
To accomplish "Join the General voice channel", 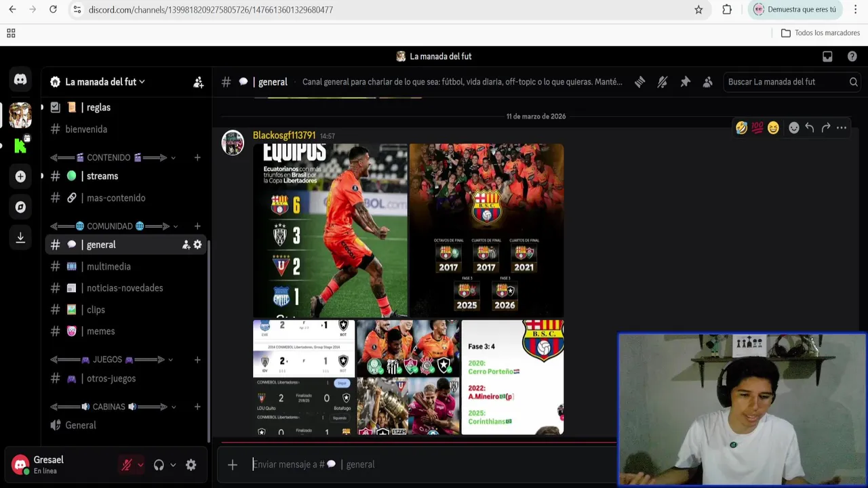I will tap(125, 426).
